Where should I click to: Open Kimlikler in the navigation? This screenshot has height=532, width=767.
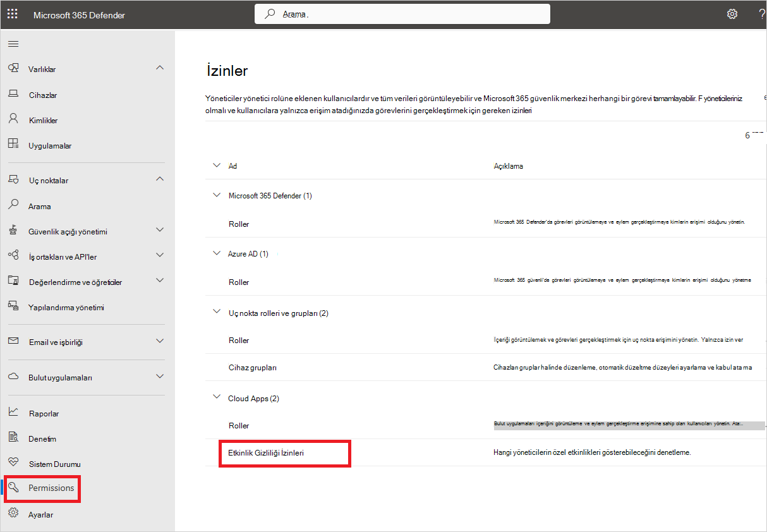(x=43, y=120)
